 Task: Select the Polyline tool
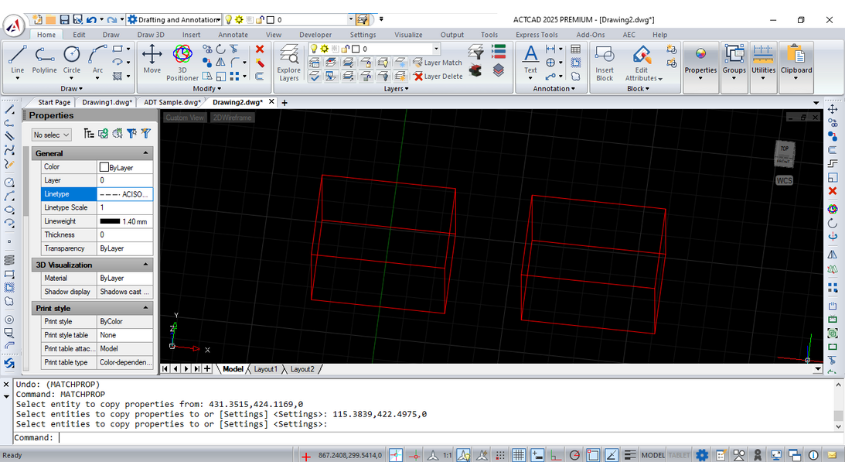pos(44,60)
